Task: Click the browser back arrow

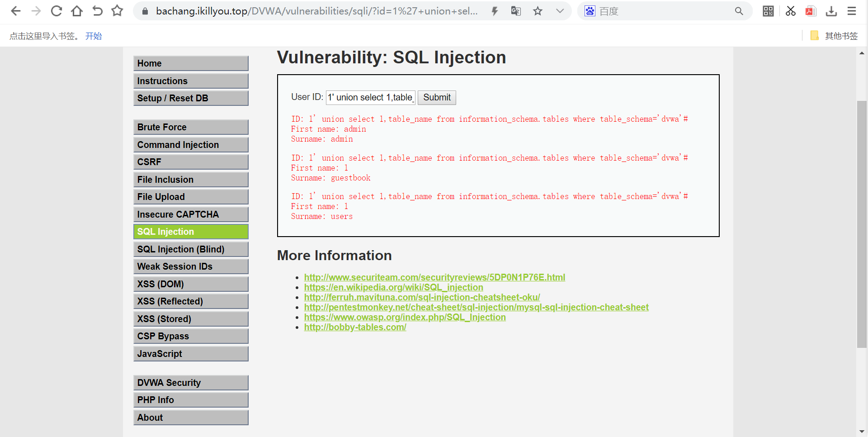Action: coord(16,11)
